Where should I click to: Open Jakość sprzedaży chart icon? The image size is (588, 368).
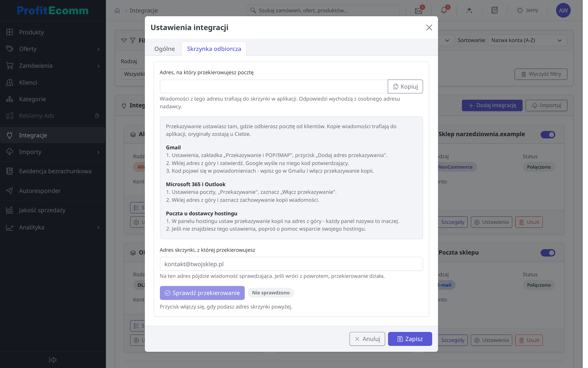(9, 210)
